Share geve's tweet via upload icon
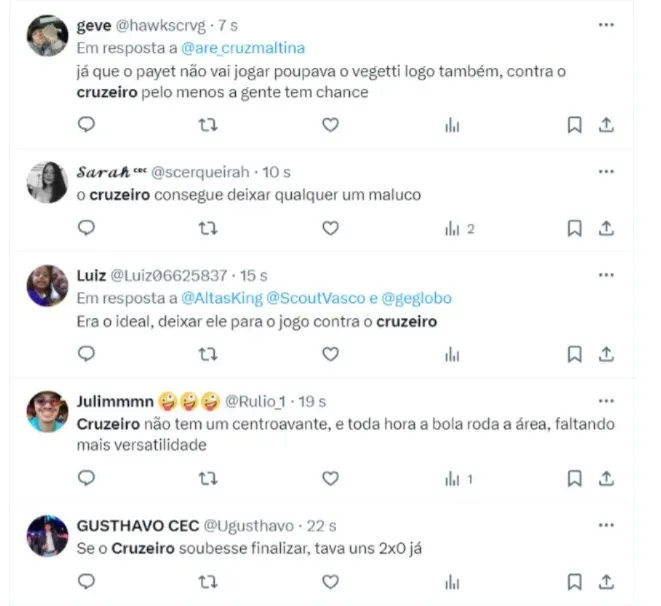The image size is (661, 606). pos(606,125)
